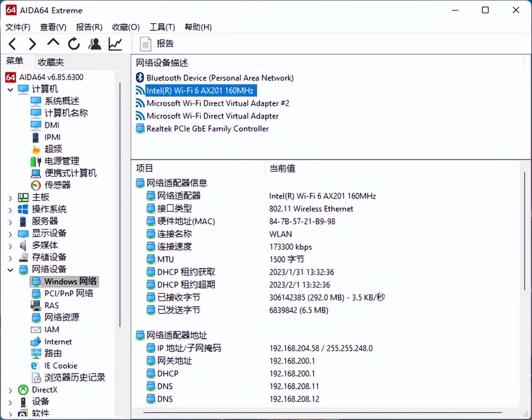Expand the 存储设备 tree node
Viewport: 532px width, 420px height.
click(10, 258)
